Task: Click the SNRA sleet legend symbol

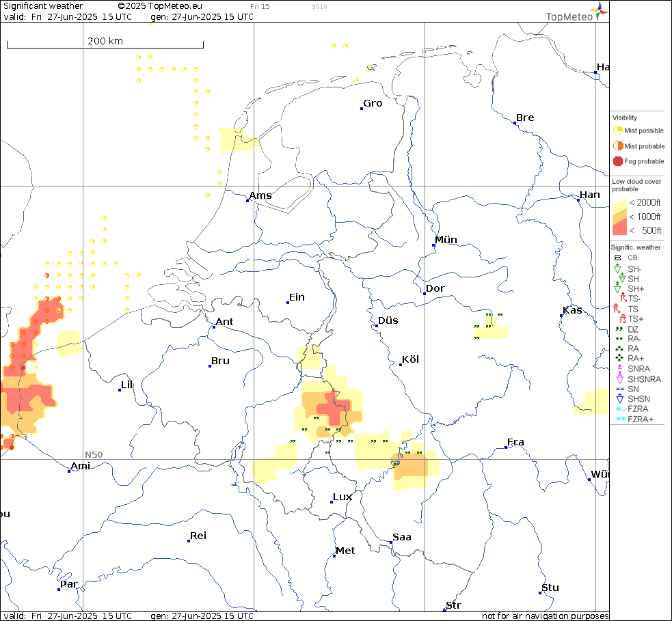Action: (620, 368)
